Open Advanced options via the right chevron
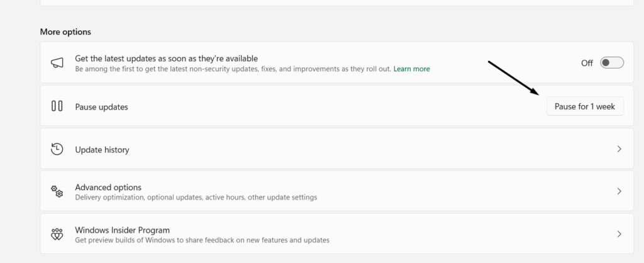 tap(619, 191)
